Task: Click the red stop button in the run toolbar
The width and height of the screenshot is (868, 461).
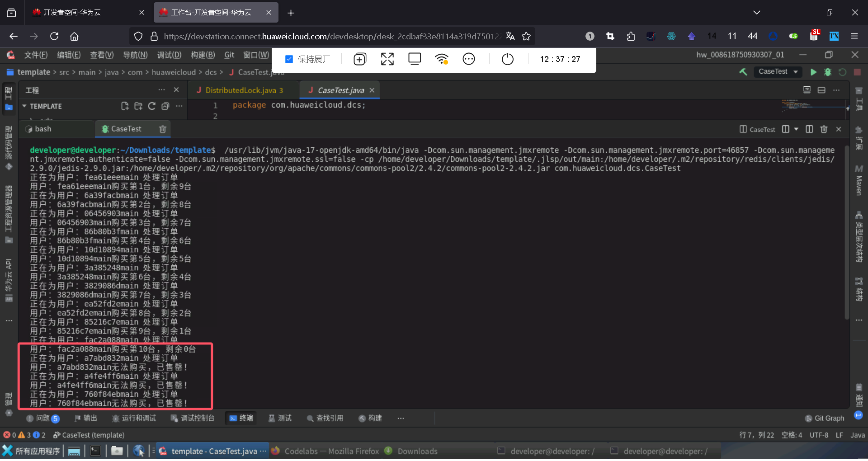Action: 857,72
